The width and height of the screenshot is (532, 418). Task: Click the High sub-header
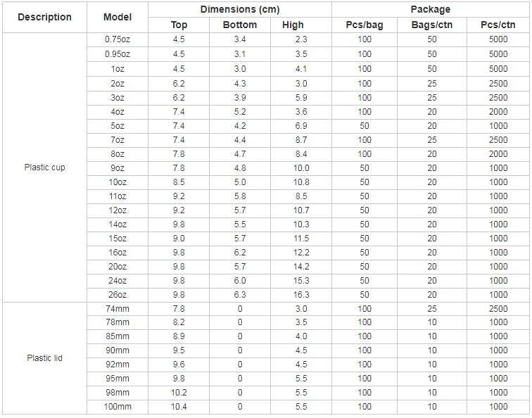click(293, 25)
